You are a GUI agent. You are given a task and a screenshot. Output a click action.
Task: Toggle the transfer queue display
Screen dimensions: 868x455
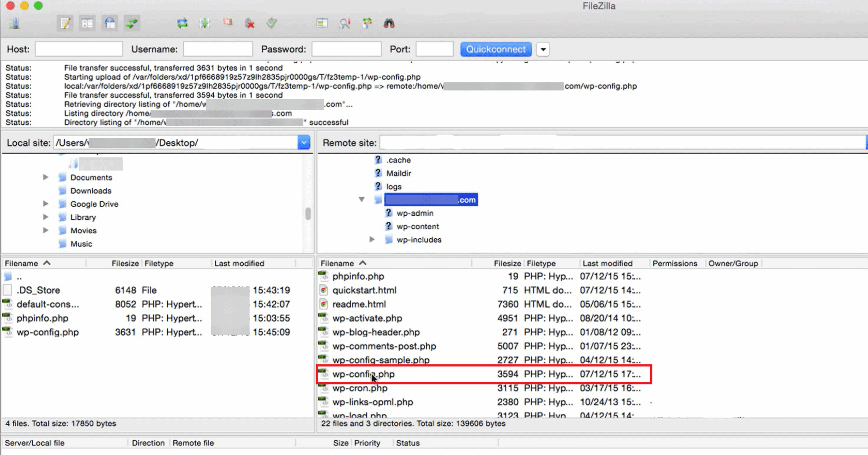132,23
